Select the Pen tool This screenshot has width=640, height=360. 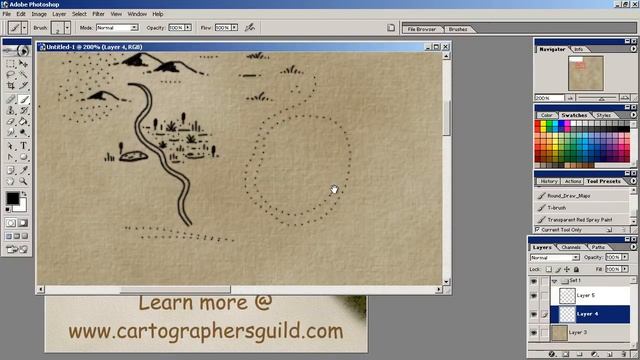[x=11, y=157]
